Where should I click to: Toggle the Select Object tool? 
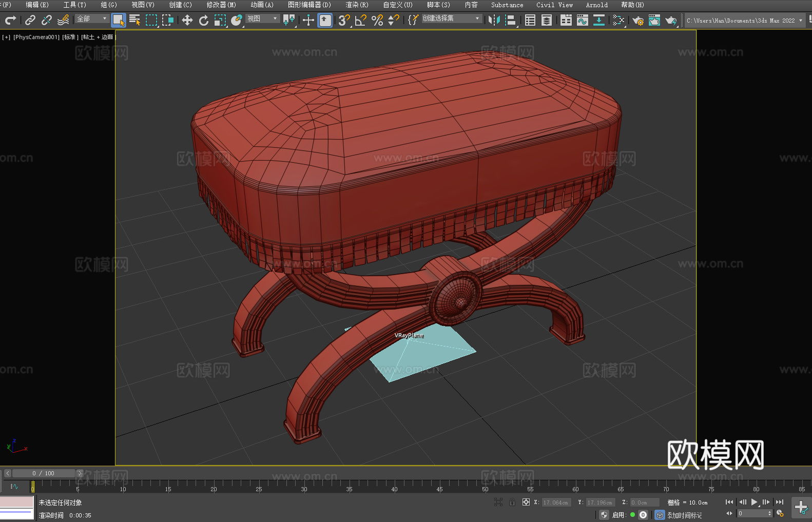coord(119,20)
